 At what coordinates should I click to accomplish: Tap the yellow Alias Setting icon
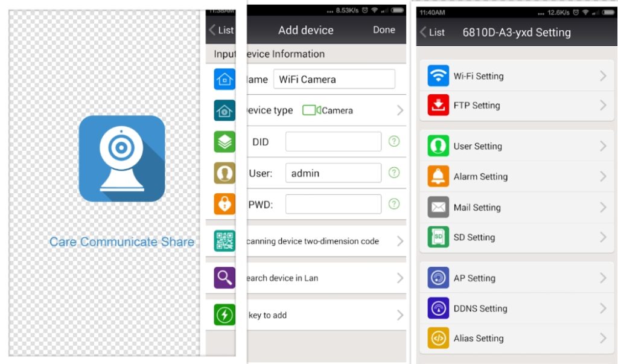click(x=438, y=338)
